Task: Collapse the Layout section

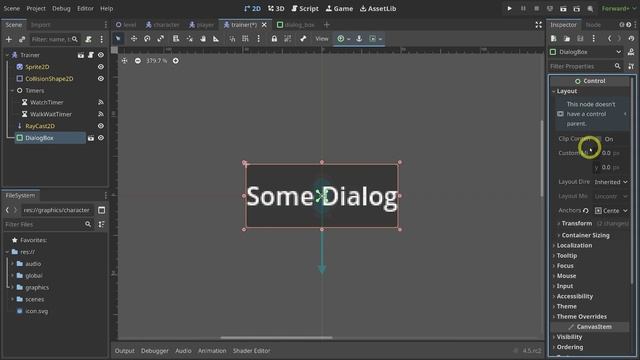Action: pyautogui.click(x=567, y=91)
